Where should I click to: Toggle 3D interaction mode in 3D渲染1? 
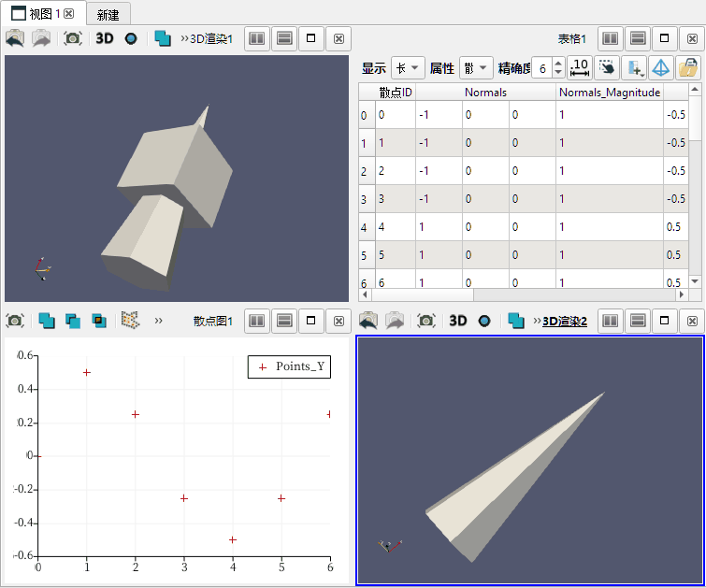[x=105, y=38]
